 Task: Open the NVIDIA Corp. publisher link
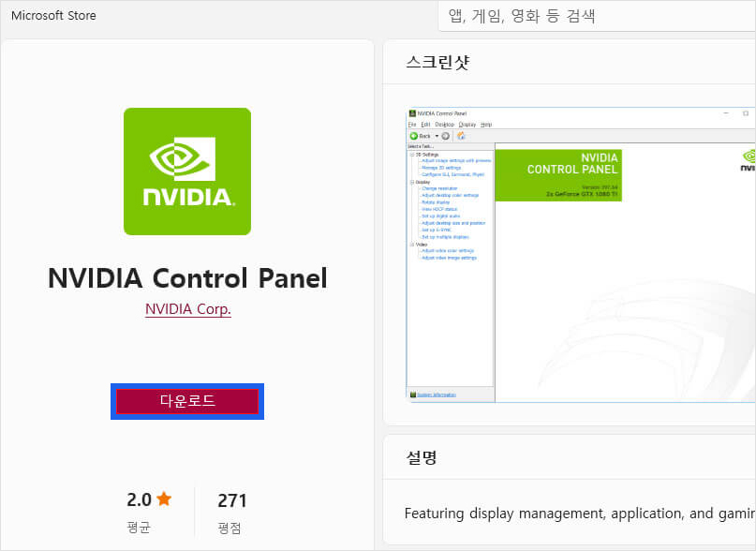[x=188, y=309]
